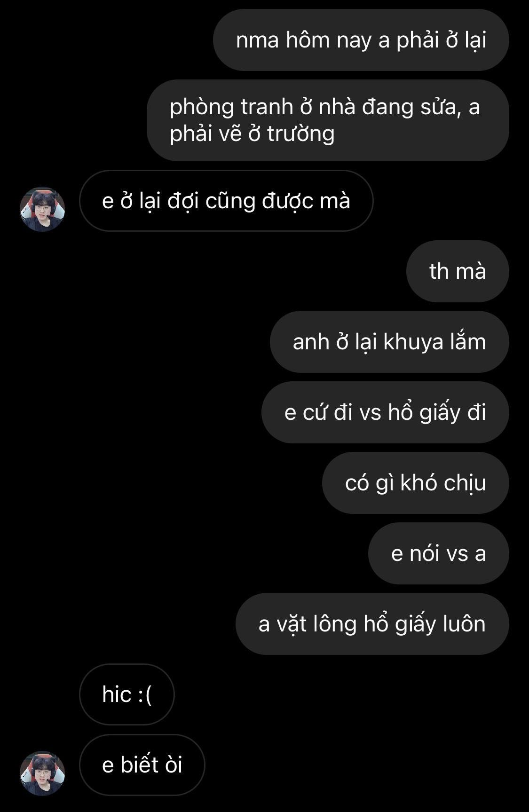This screenshot has height=812, width=529.
Task: Select the 'e biết òi' message bubble
Action: coord(142,765)
